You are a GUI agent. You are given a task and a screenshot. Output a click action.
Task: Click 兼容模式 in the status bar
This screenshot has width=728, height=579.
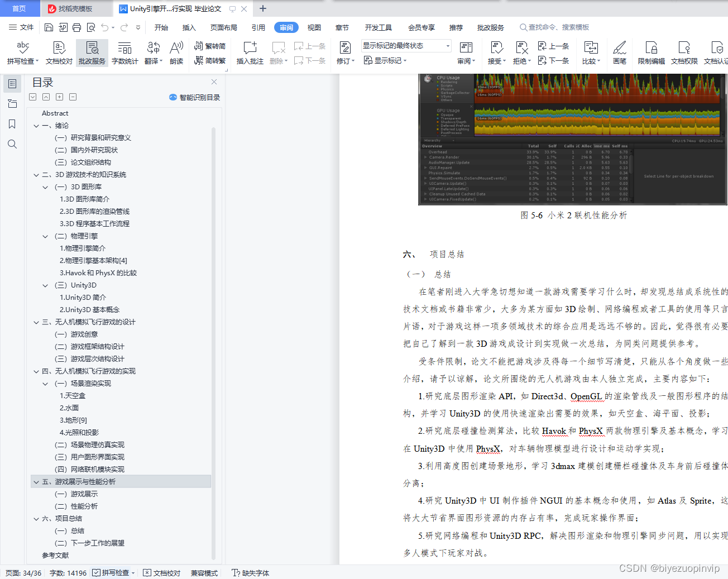pyautogui.click(x=204, y=573)
